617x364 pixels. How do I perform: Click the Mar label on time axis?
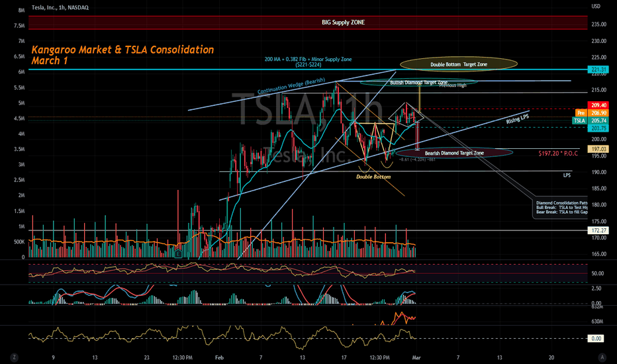[416, 357]
